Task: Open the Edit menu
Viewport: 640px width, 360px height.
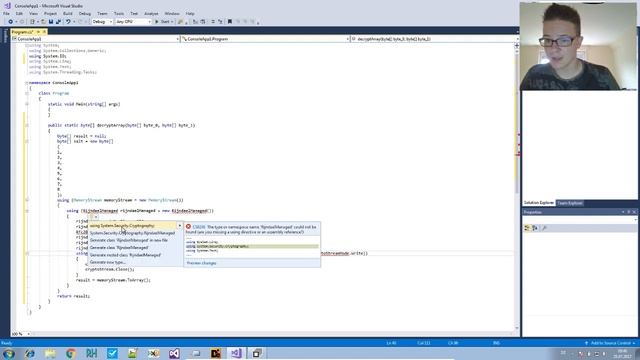Action: click(x=19, y=13)
